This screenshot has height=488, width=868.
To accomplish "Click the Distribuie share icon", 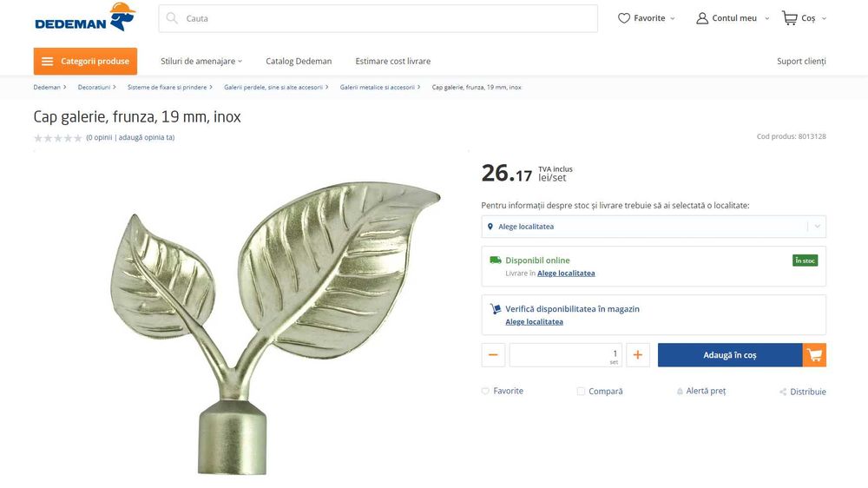I will click(x=783, y=392).
